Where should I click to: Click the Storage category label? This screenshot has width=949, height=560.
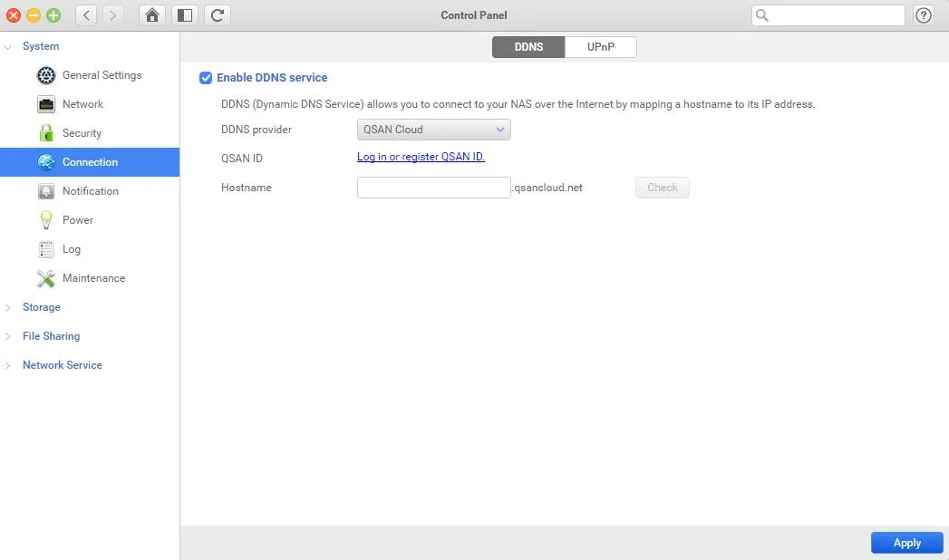click(41, 307)
